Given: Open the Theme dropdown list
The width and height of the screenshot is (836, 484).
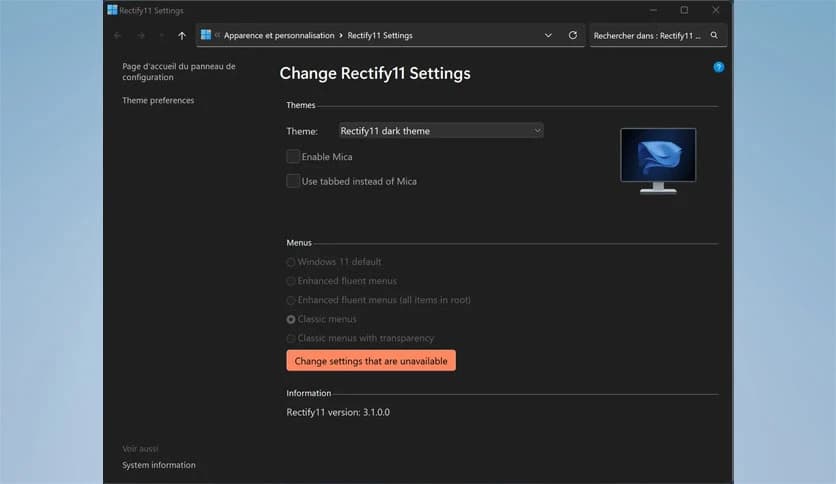Looking at the screenshot, I should click(x=441, y=131).
